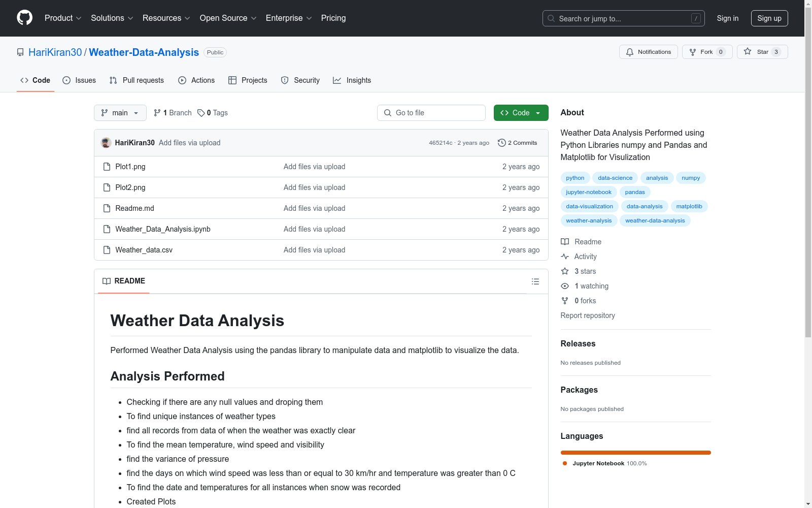This screenshot has height=508, width=812.
Task: Click the book icon beside Readme link
Action: pos(565,242)
